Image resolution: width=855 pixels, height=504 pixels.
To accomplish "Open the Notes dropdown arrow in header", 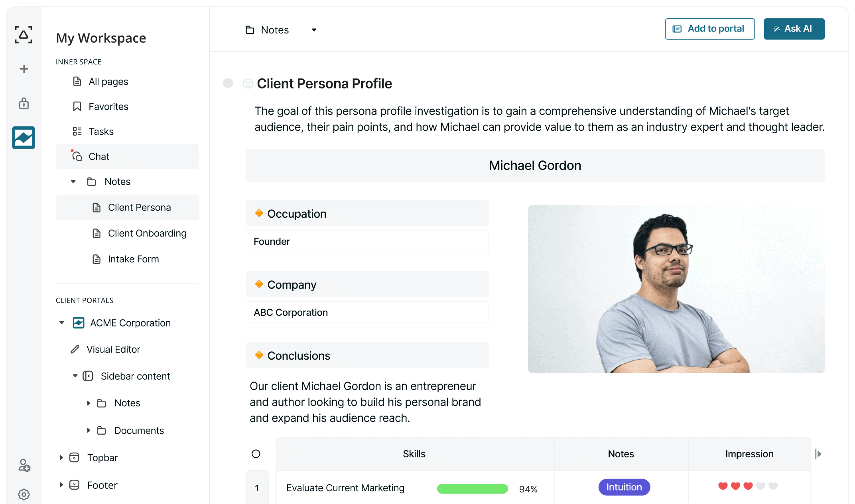I will (x=314, y=30).
